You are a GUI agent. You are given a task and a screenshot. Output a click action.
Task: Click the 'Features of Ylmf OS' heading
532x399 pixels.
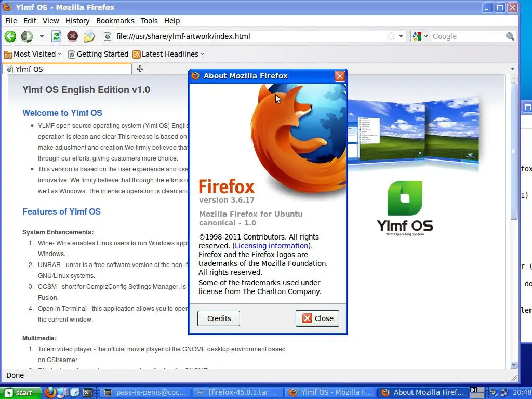click(x=61, y=212)
